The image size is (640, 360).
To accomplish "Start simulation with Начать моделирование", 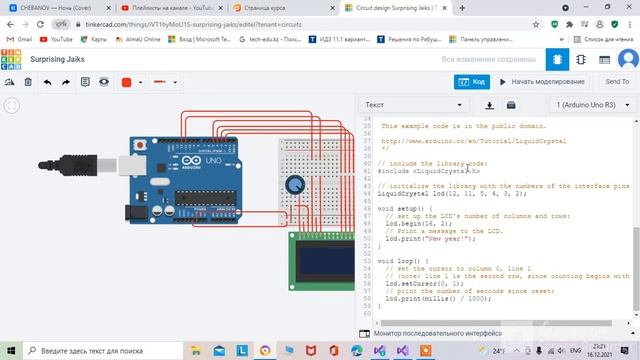I will (x=542, y=82).
